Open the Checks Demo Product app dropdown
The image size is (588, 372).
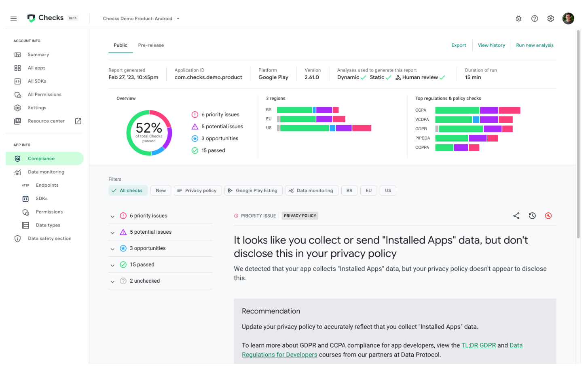(141, 19)
